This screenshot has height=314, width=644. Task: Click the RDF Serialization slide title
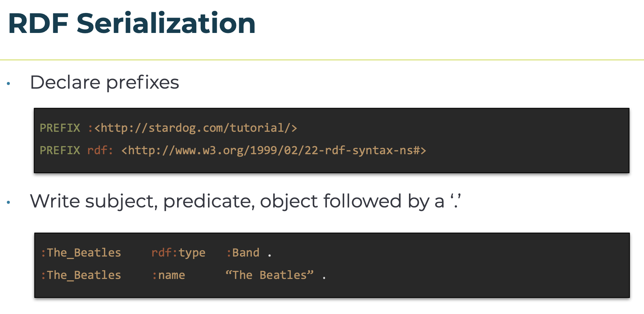pos(132,23)
